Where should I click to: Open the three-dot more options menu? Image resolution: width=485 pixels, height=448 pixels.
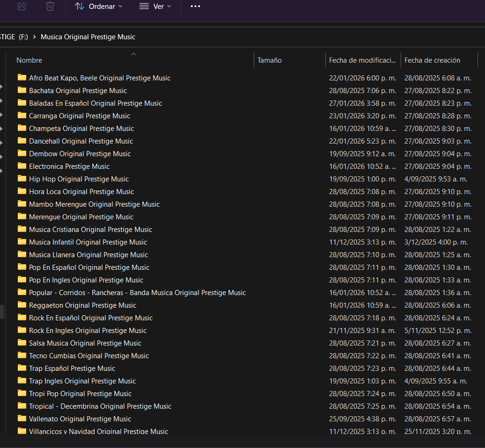click(x=195, y=6)
